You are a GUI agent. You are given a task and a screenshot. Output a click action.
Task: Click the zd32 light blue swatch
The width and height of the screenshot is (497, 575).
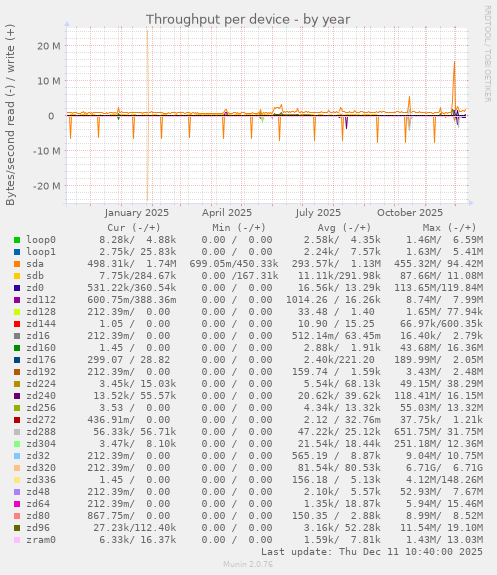pos(17,456)
